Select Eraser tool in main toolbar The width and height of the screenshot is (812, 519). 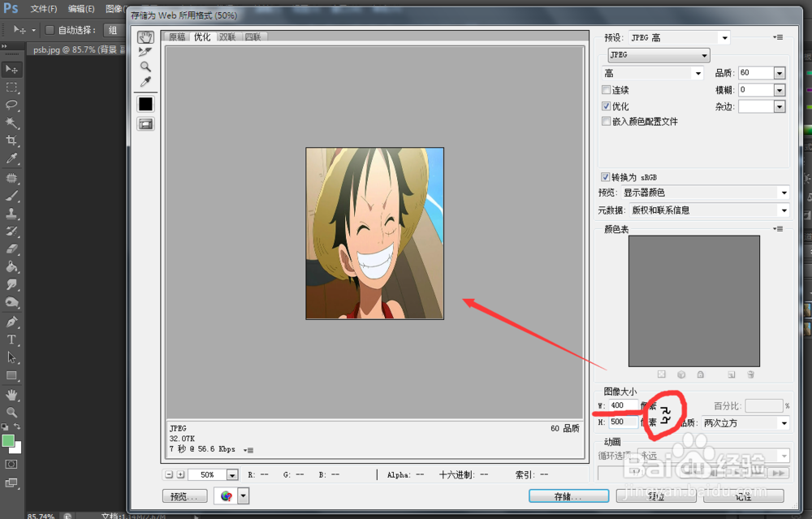coord(11,249)
